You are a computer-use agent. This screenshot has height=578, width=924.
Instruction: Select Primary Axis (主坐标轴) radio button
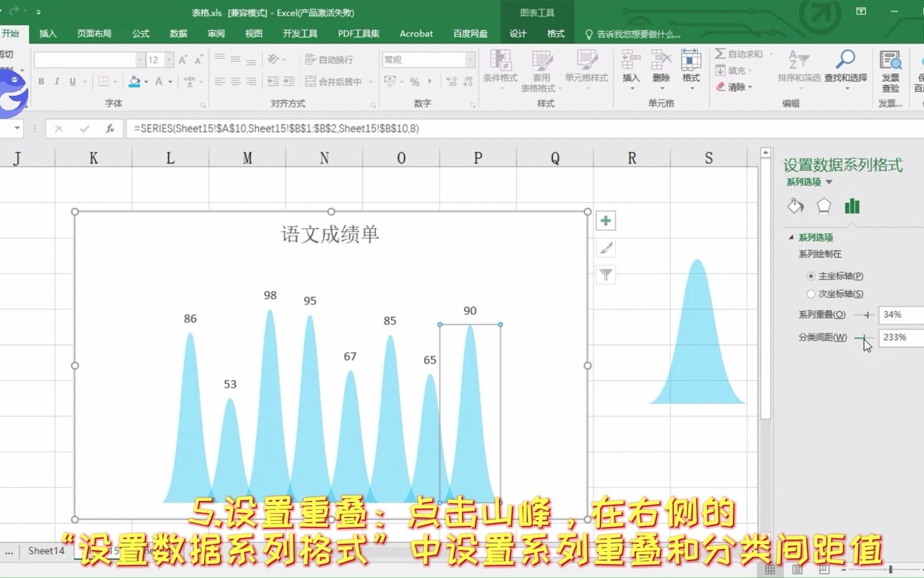coord(811,276)
